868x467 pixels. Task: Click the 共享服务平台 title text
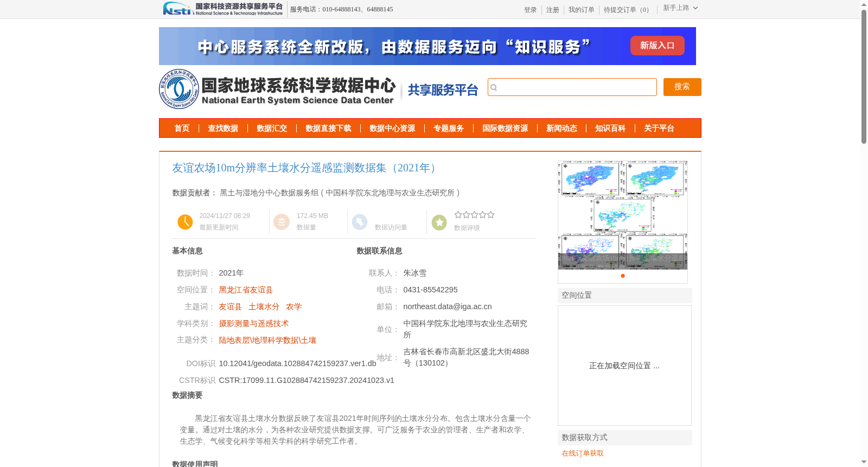443,90
